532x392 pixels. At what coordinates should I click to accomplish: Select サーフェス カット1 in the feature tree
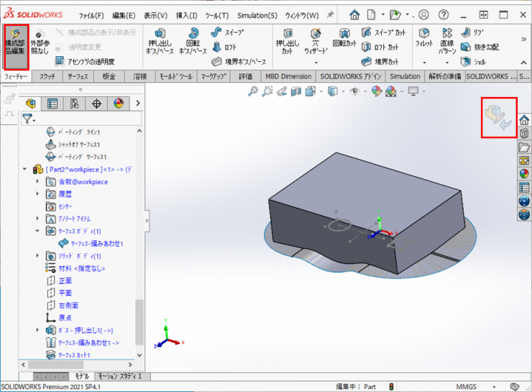(73, 355)
